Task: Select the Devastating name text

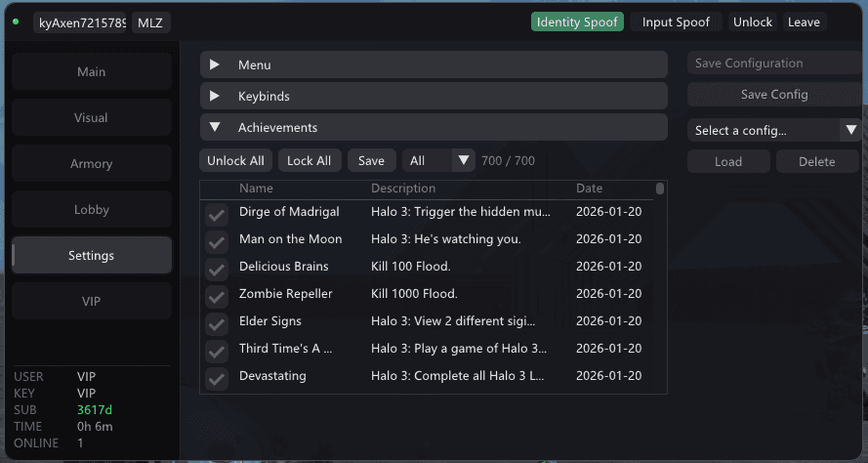Action: (272, 375)
